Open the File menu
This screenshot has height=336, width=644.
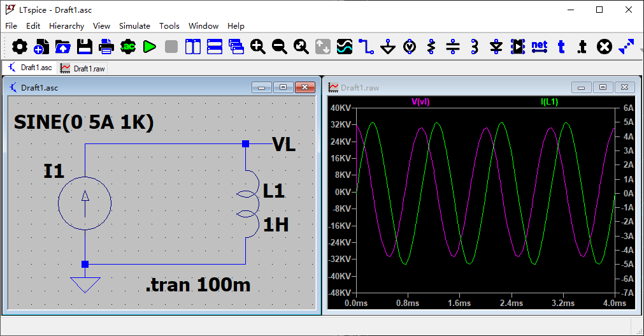click(11, 26)
